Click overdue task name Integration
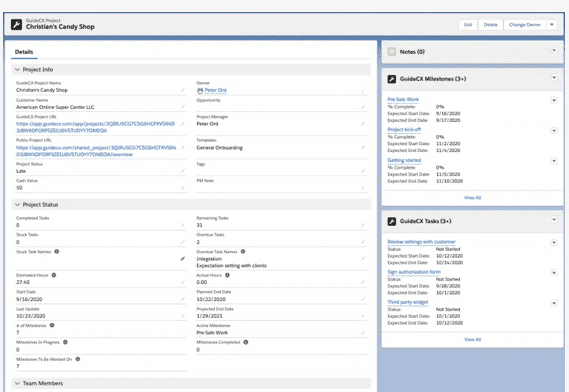 click(x=209, y=259)
